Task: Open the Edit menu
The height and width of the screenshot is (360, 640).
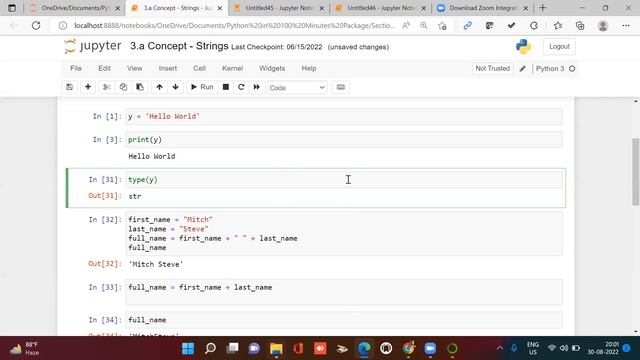Action: coord(104,69)
